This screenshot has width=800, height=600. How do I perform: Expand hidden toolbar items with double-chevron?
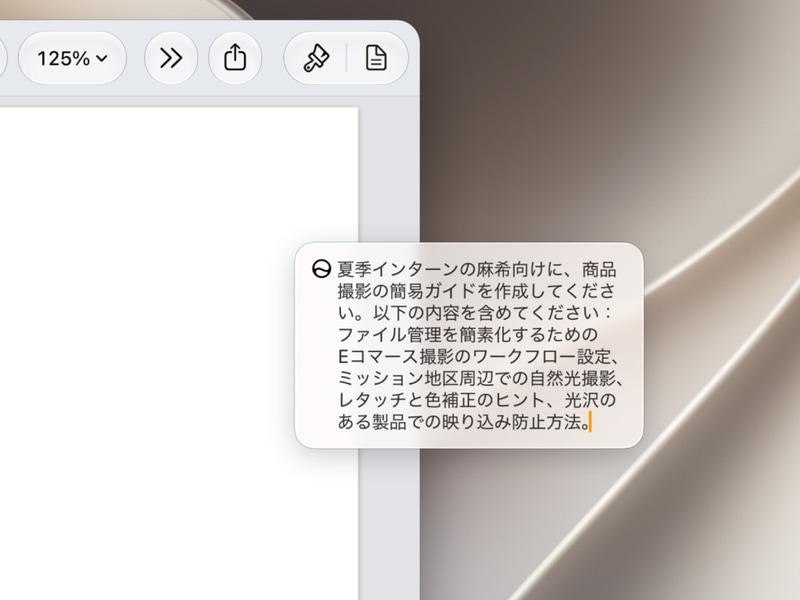tap(171, 58)
